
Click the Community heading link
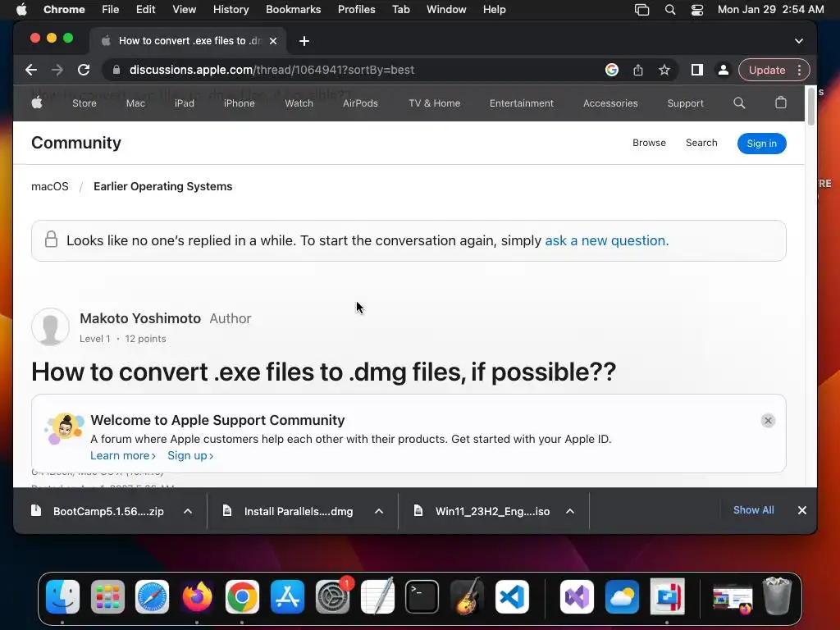point(76,143)
